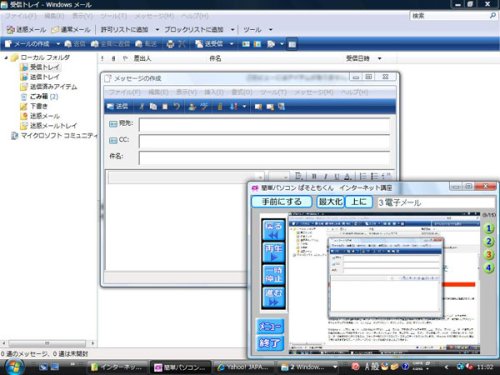Image resolution: width=500 pixels, height=375 pixels.
Task: Click the Print icon in main toolbar
Action: (x=170, y=44)
